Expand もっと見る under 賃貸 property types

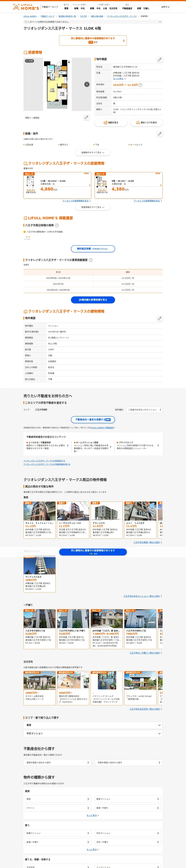tap(93, 815)
